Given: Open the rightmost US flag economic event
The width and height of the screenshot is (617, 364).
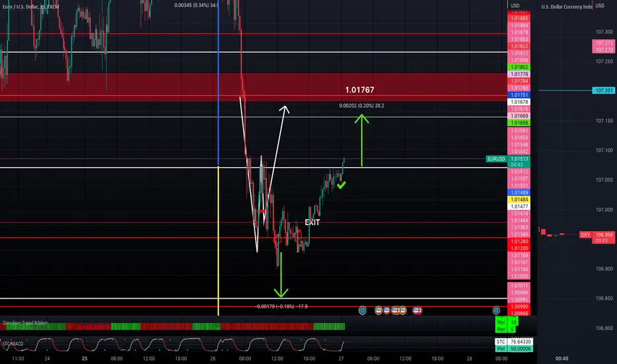Looking at the screenshot, I should tap(417, 310).
